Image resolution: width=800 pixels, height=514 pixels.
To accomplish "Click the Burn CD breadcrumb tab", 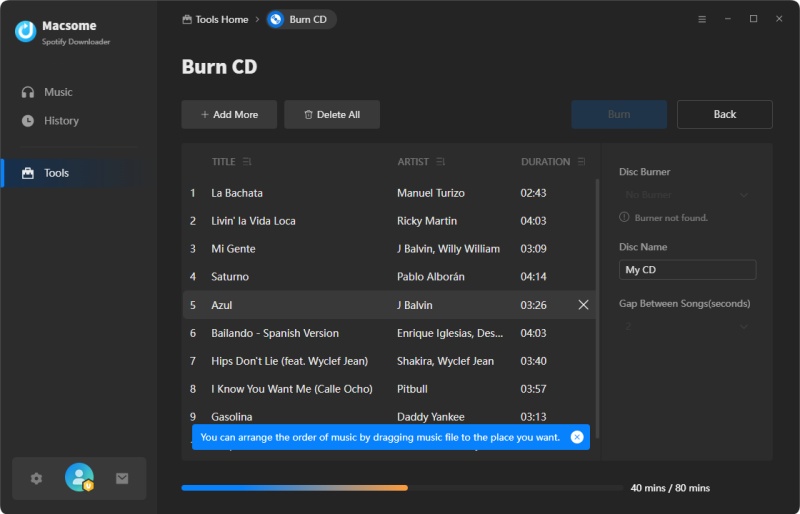I will (x=302, y=19).
